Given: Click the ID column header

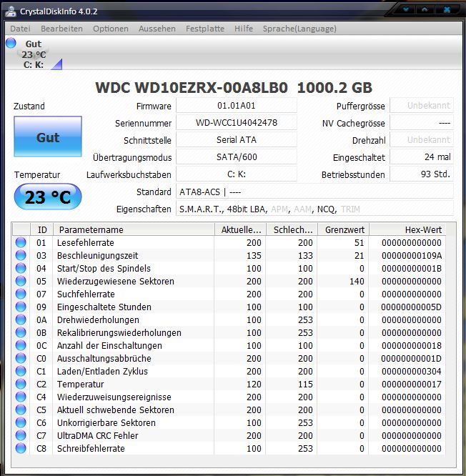Looking at the screenshot, I should click(42, 229).
